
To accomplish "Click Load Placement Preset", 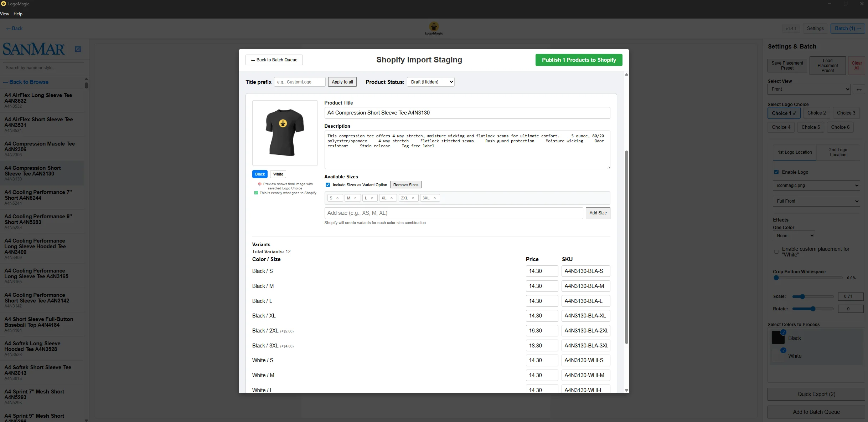I will [827, 66].
